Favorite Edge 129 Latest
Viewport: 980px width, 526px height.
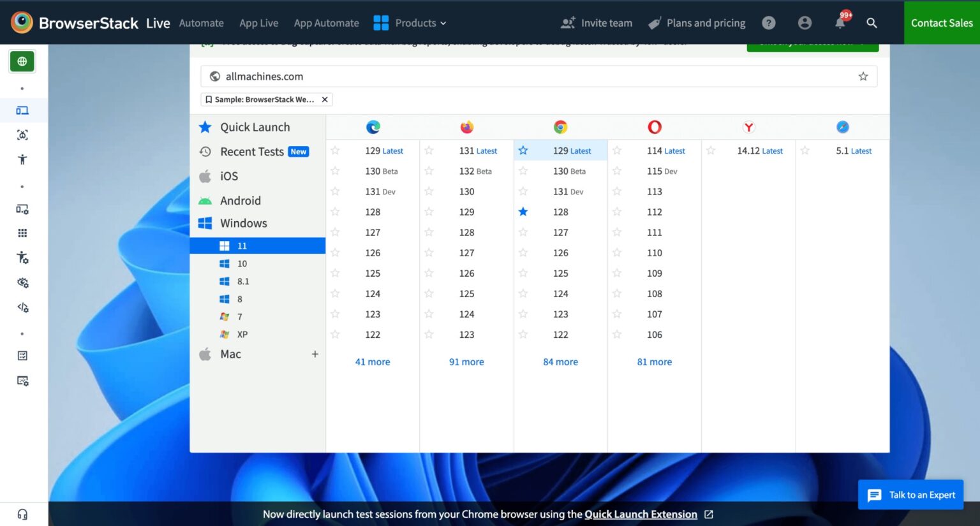coord(335,150)
